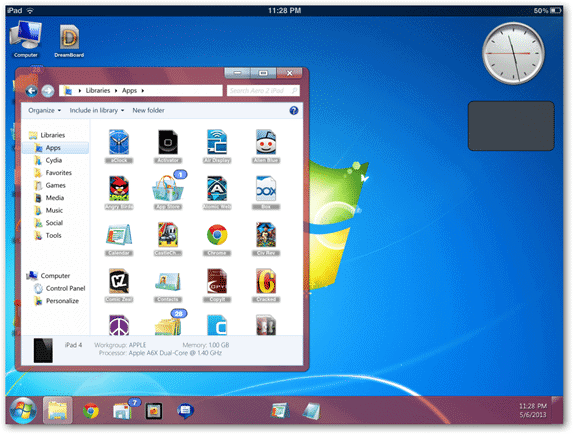
Task: Open Comic Zeal app
Action: pos(119,281)
